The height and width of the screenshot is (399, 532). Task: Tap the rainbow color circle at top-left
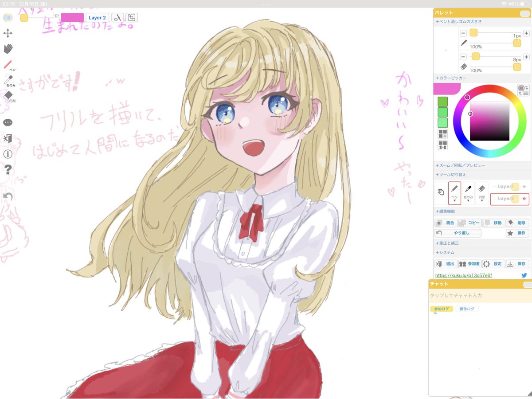[8, 18]
